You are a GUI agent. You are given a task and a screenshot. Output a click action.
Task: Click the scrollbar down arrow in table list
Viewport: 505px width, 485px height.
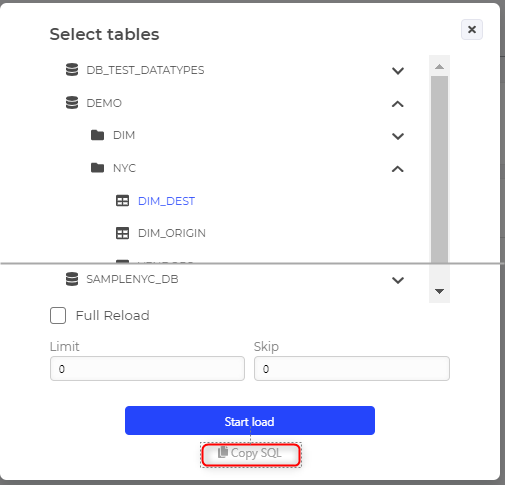pos(439,291)
